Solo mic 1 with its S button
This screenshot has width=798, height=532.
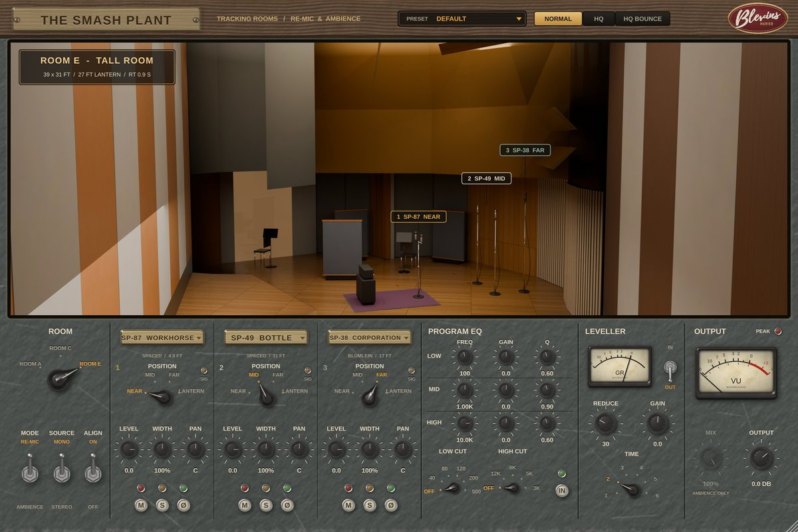click(x=162, y=505)
